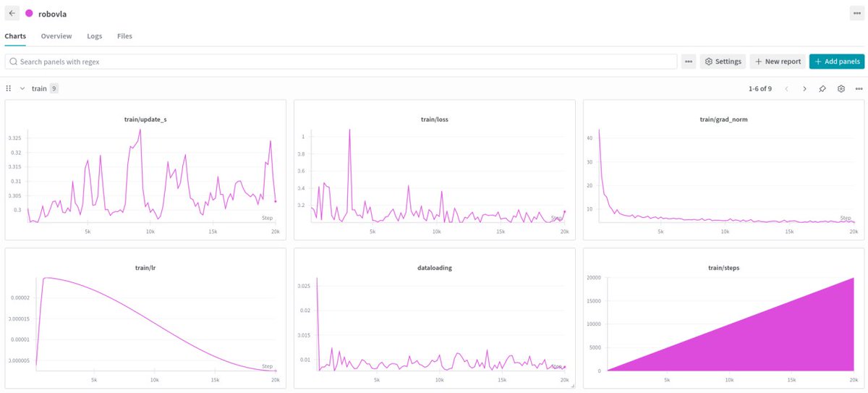Create a New report

[778, 62]
